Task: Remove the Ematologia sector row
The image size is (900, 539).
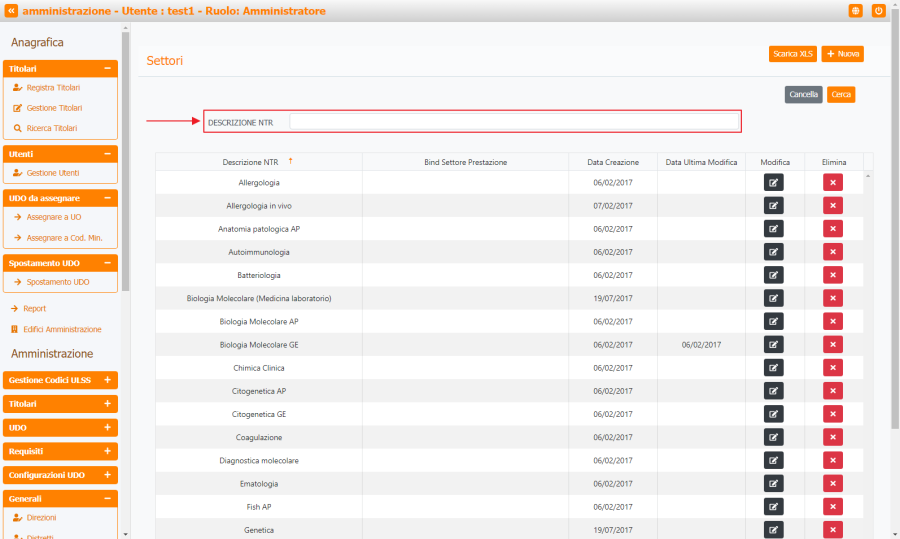Action: click(832, 484)
